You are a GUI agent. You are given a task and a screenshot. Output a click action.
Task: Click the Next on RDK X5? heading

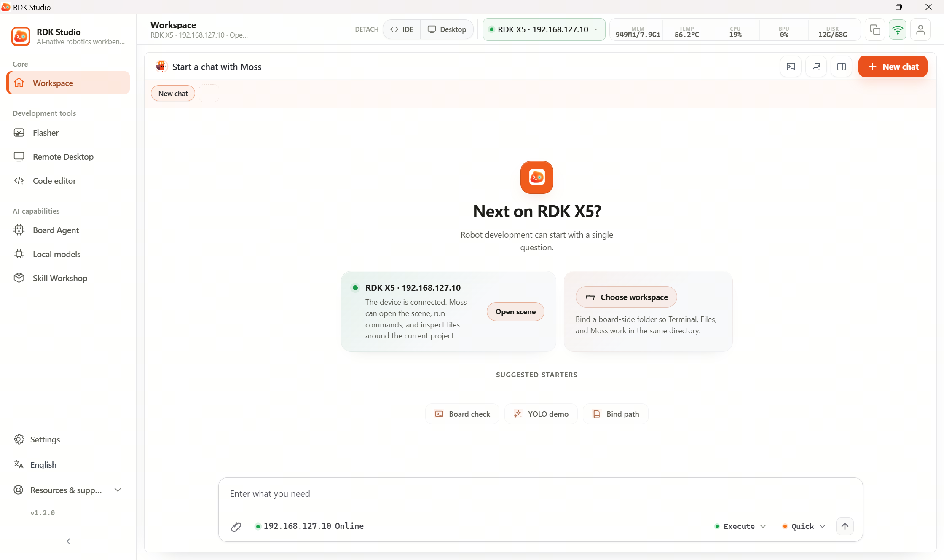click(x=537, y=212)
